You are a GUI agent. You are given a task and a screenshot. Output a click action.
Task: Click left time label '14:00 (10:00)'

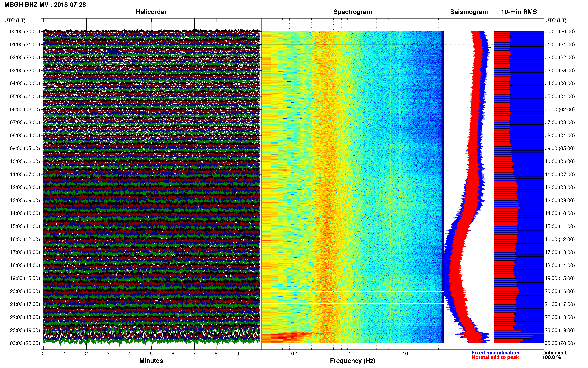(x=25, y=213)
